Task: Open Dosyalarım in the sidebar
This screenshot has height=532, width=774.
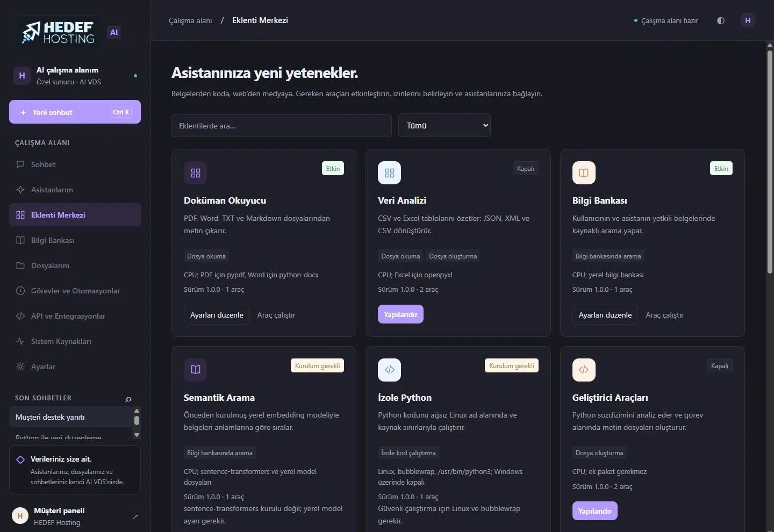Action: click(x=75, y=265)
